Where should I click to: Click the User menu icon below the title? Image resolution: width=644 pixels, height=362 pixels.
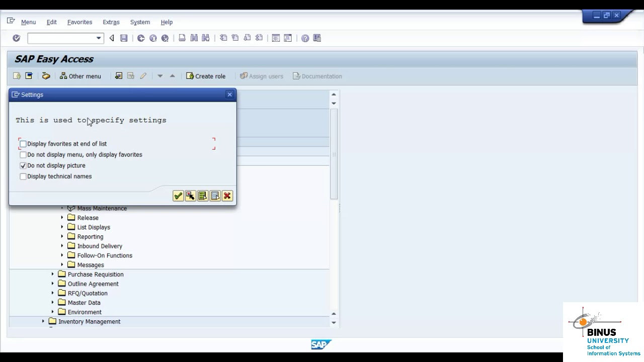pyautogui.click(x=17, y=76)
